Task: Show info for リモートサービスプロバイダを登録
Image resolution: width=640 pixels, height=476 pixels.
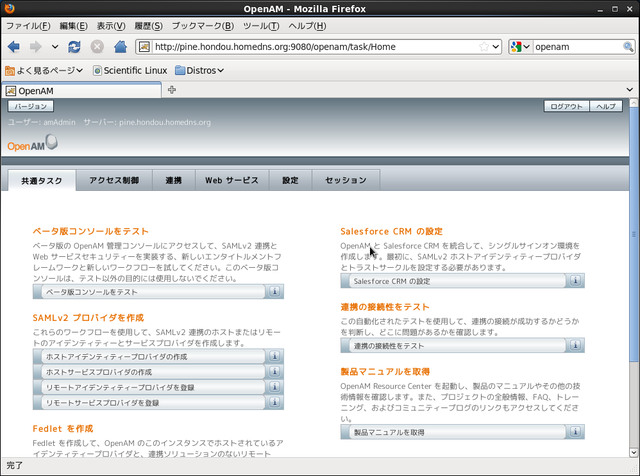Action: [275, 403]
